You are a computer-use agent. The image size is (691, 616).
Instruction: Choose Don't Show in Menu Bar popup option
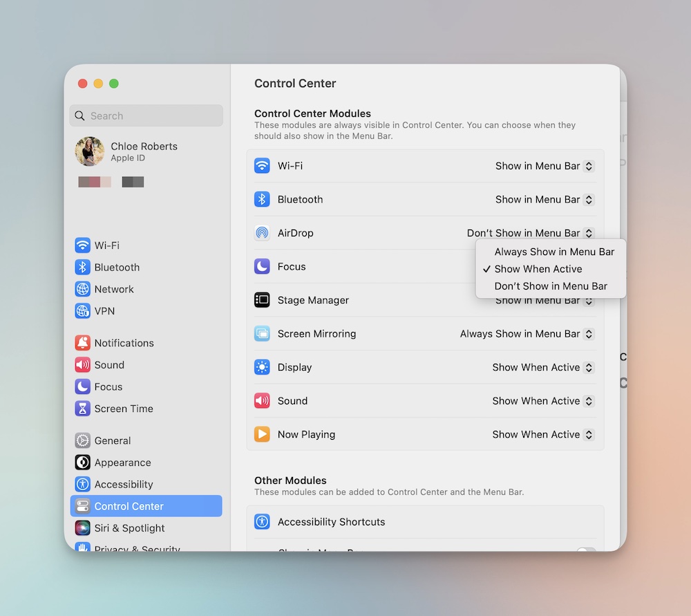tap(551, 286)
